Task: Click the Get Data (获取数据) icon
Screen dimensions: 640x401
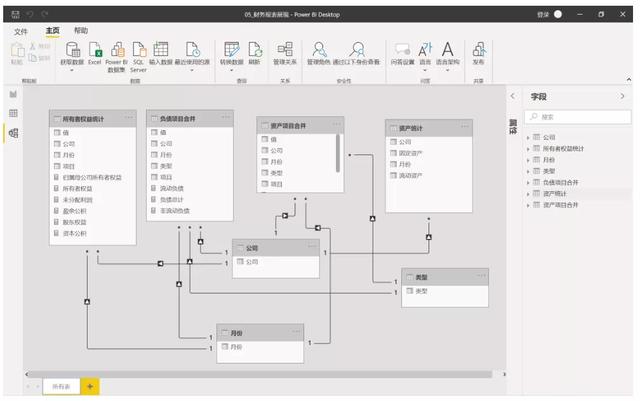Action: [72, 50]
